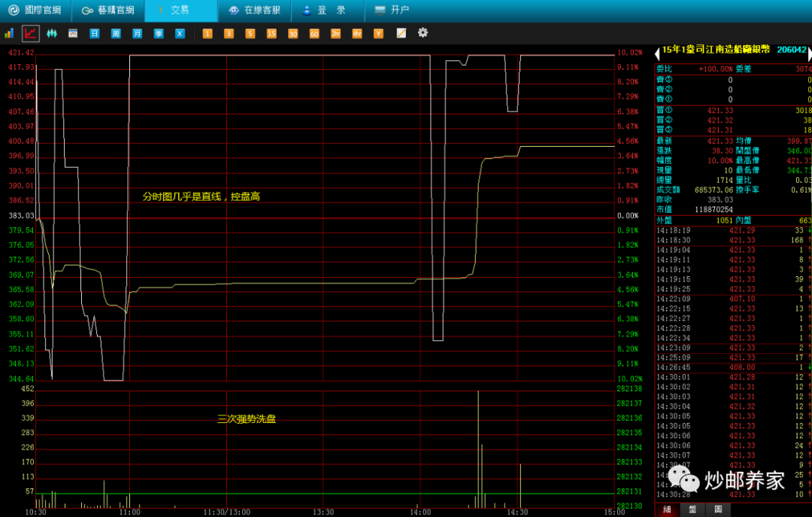The image size is (812, 517).
Task: Switch to the 盤 tab at bottom
Action: (x=692, y=509)
